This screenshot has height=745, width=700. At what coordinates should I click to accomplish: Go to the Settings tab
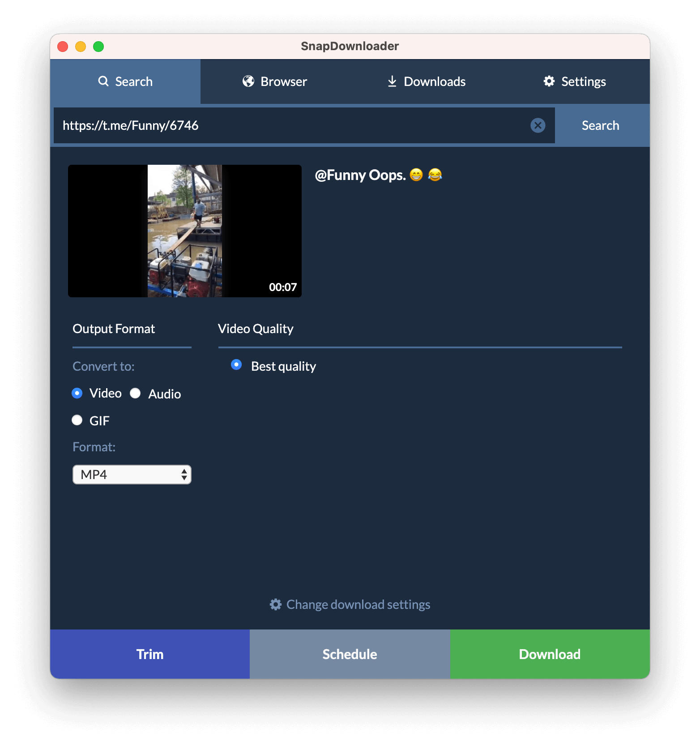point(575,81)
